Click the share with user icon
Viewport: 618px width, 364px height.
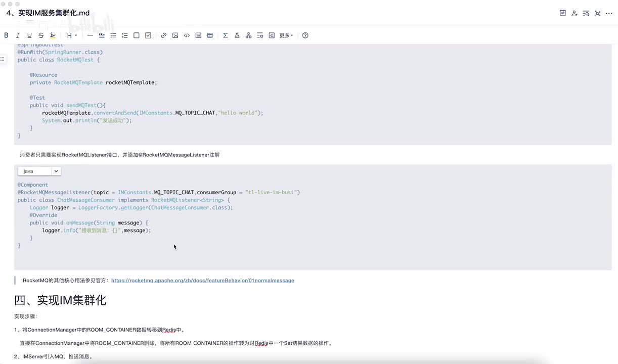click(x=574, y=13)
